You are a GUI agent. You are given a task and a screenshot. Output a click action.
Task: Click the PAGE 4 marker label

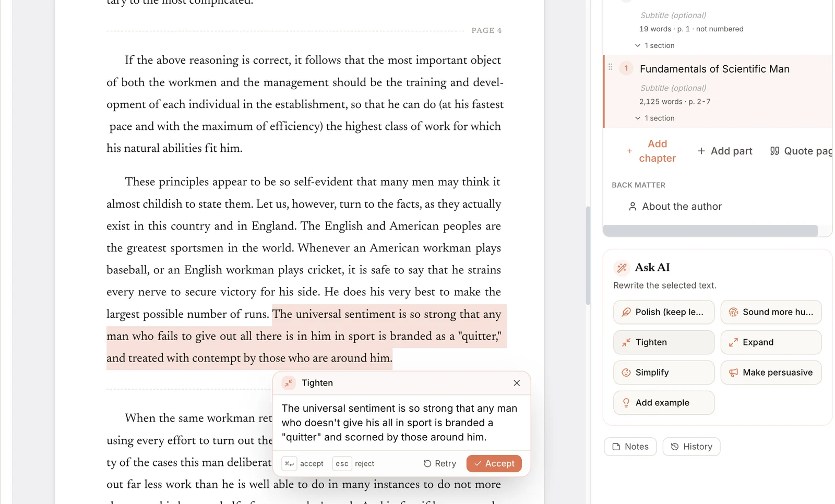pos(486,30)
